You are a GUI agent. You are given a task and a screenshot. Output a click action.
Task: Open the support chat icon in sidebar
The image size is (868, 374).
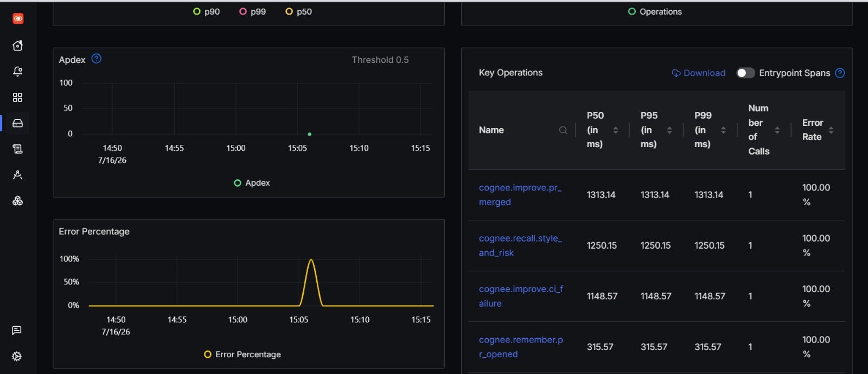(x=17, y=331)
